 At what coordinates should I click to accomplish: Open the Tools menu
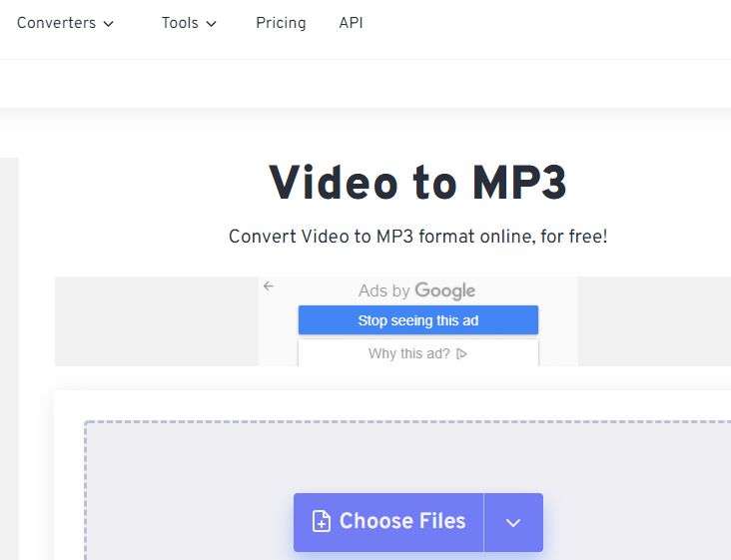[x=180, y=22]
